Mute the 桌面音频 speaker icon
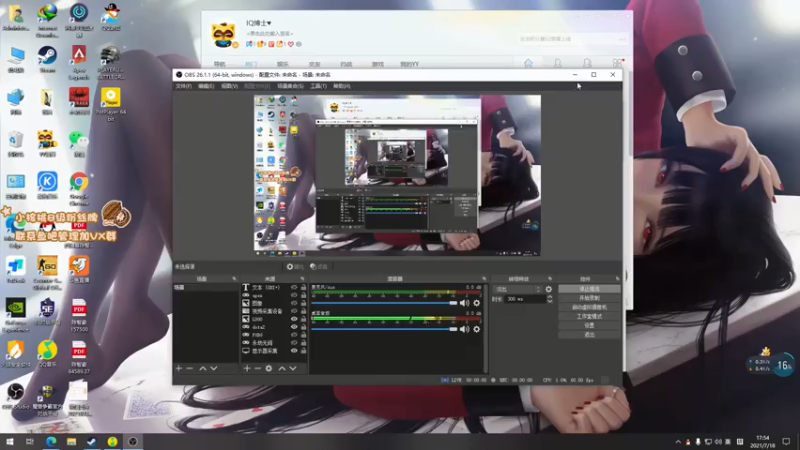The image size is (800, 450). pyautogui.click(x=464, y=329)
